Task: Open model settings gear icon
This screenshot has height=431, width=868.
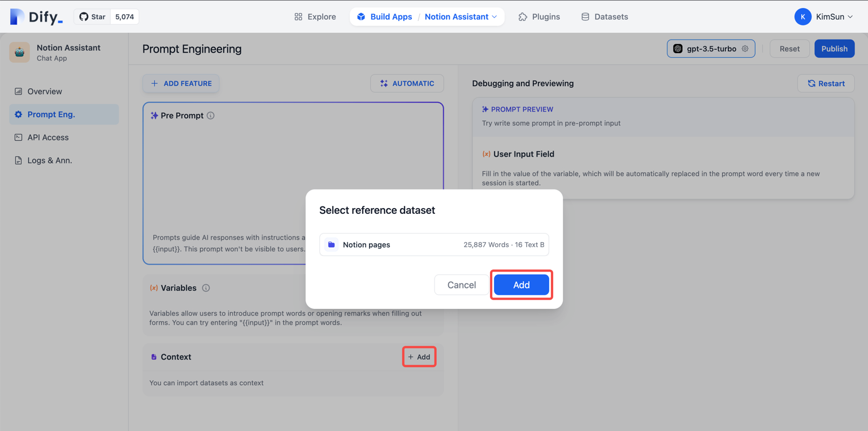Action: tap(745, 49)
